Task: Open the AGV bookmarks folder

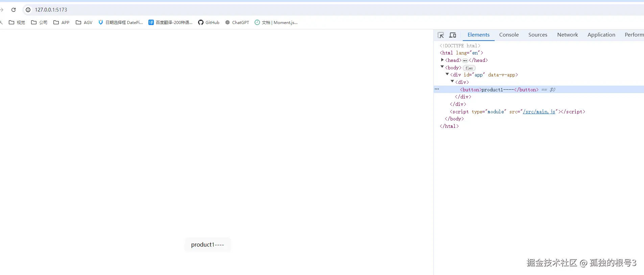Action: [x=84, y=22]
